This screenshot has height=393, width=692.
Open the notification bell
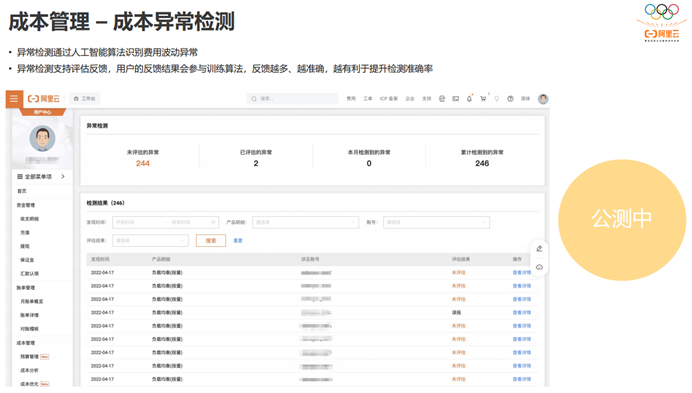(469, 99)
